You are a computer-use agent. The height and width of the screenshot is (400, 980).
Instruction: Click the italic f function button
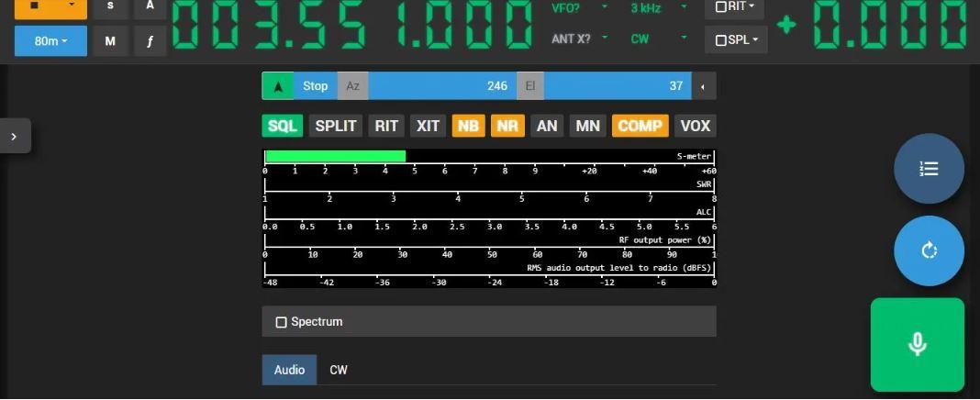(150, 41)
